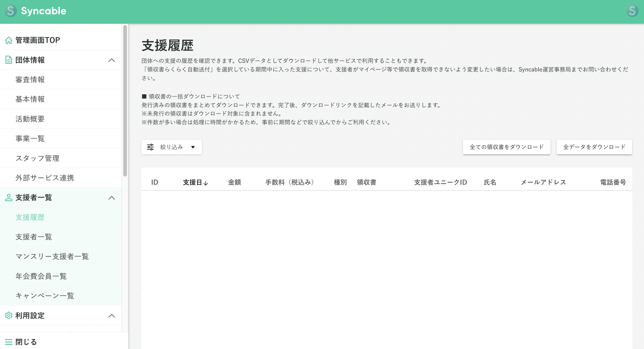Image resolution: width=644 pixels, height=349 pixels.
Task: Click the ID column header
Action: coord(155,182)
